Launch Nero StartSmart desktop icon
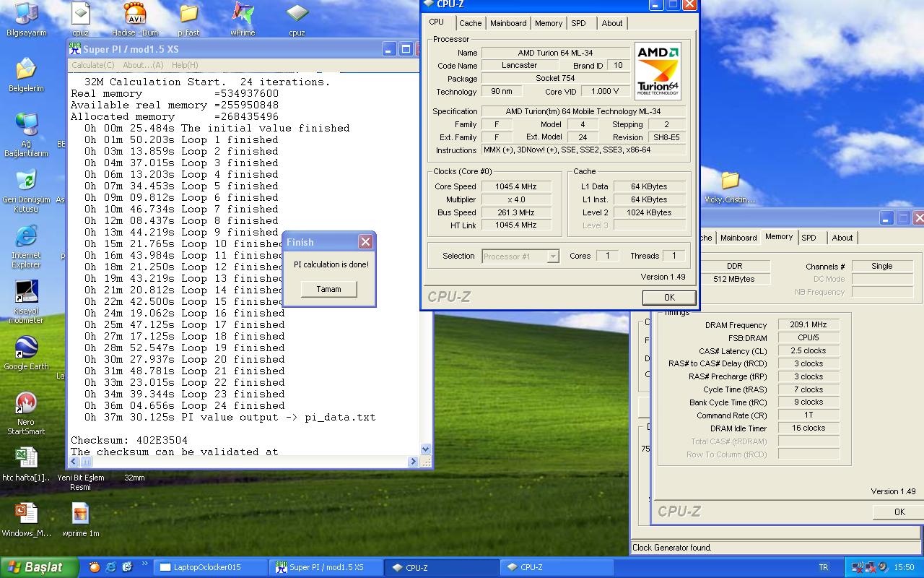 coord(26,403)
